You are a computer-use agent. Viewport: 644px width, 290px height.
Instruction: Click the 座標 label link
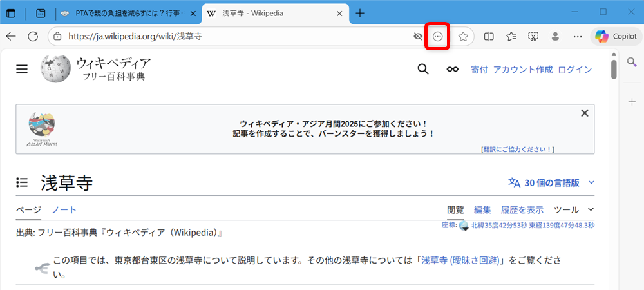pos(448,225)
